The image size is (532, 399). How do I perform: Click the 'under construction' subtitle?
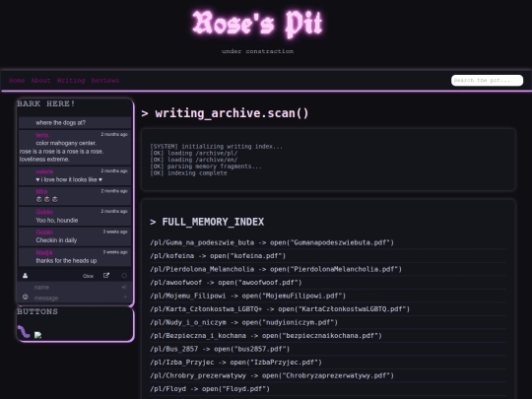pos(257,51)
